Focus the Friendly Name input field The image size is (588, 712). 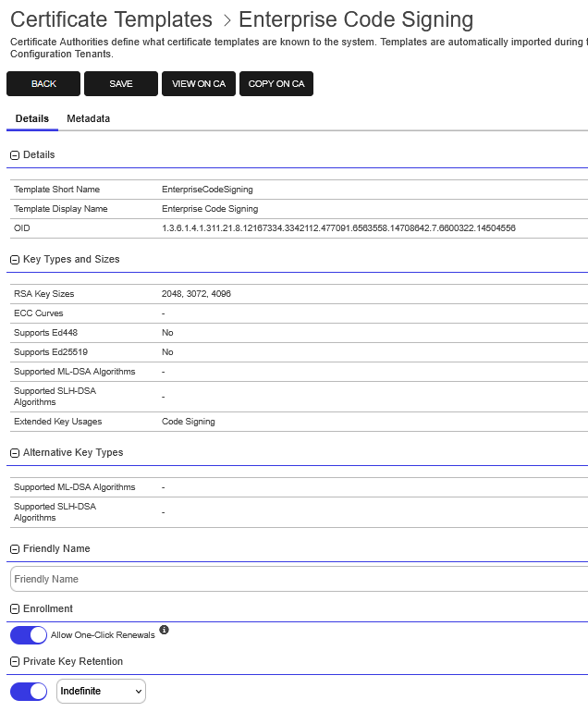pyautogui.click(x=300, y=579)
